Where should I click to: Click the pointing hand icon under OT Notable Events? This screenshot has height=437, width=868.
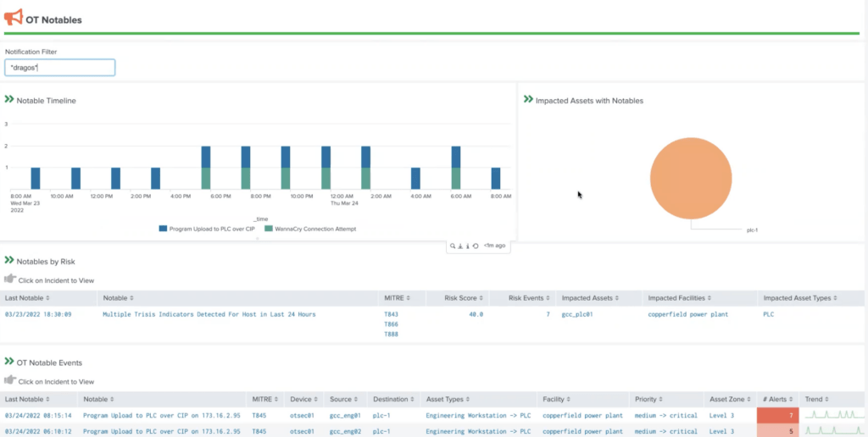coord(10,380)
